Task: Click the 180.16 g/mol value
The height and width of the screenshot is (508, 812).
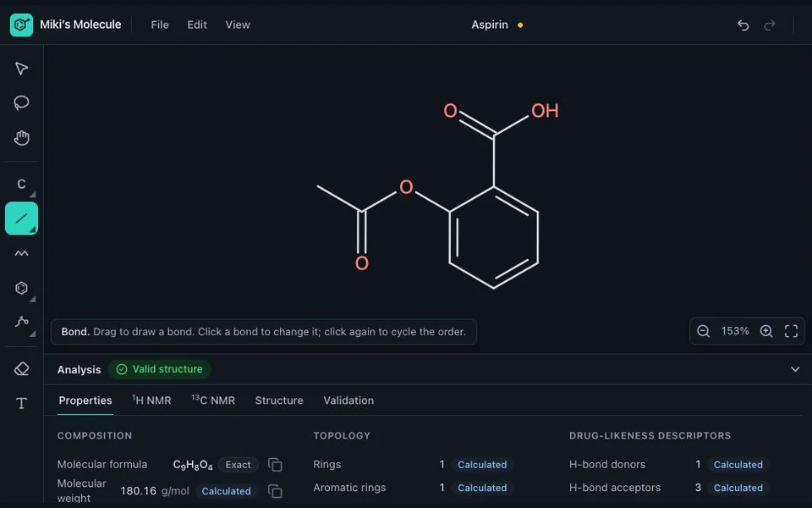Action: point(154,491)
